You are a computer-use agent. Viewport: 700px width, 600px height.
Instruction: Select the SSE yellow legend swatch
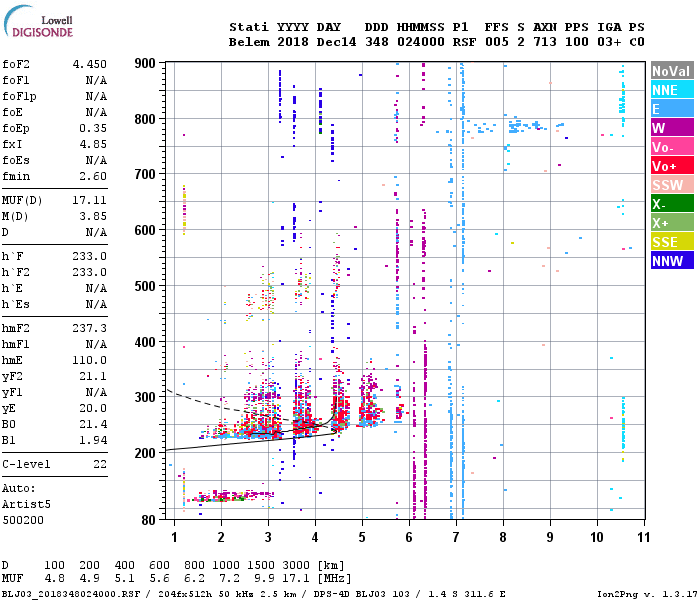point(672,242)
